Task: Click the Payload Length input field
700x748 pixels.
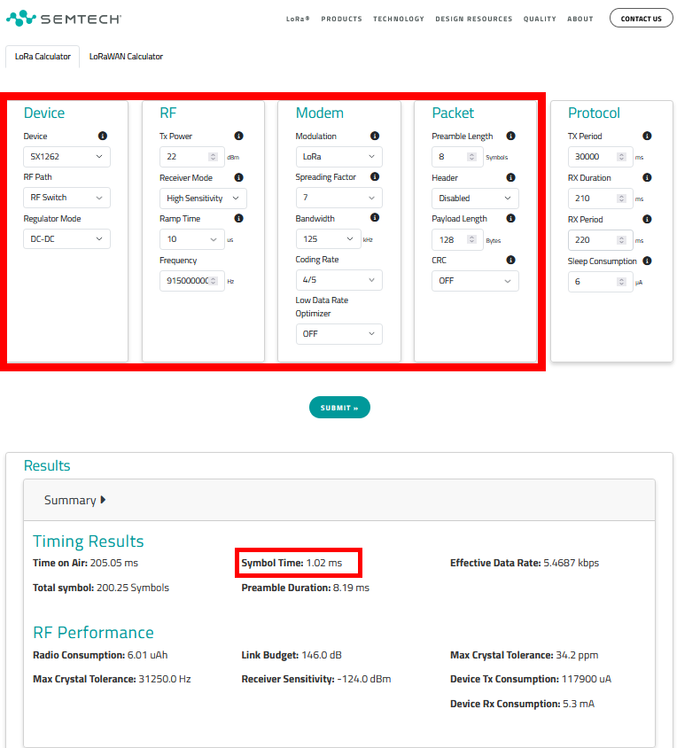Action: (x=452, y=239)
